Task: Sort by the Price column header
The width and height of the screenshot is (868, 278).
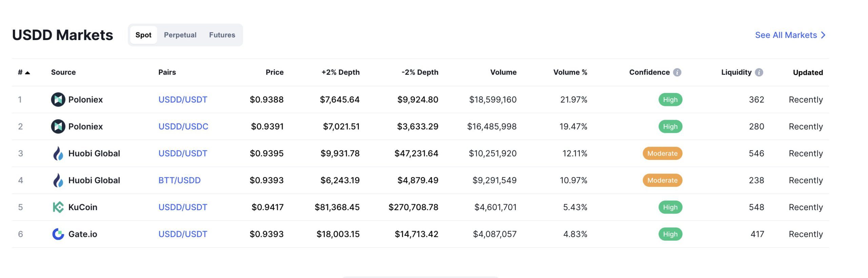Action: (275, 72)
